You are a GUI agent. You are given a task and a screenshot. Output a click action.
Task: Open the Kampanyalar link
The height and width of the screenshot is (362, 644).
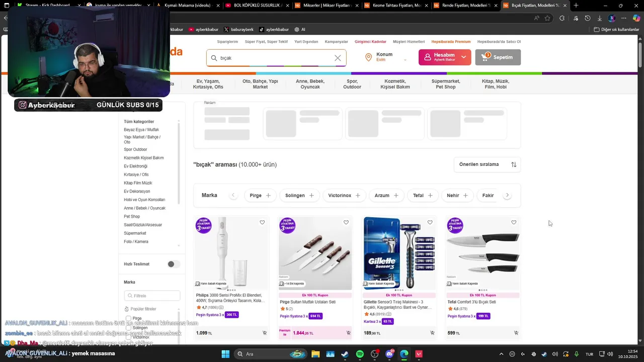tap(337, 42)
